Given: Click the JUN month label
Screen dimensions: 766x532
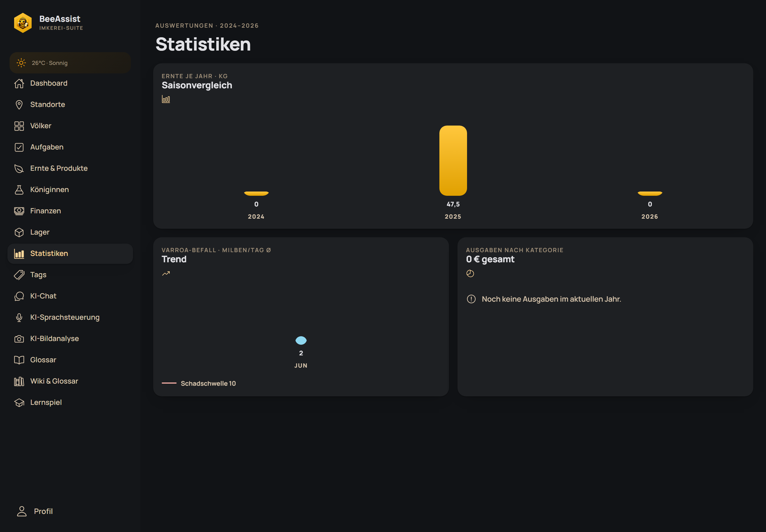Looking at the screenshot, I should coord(301,366).
